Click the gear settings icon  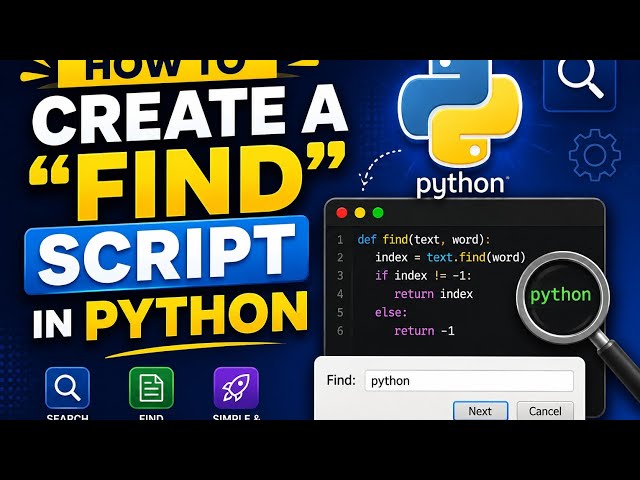pos(595,155)
